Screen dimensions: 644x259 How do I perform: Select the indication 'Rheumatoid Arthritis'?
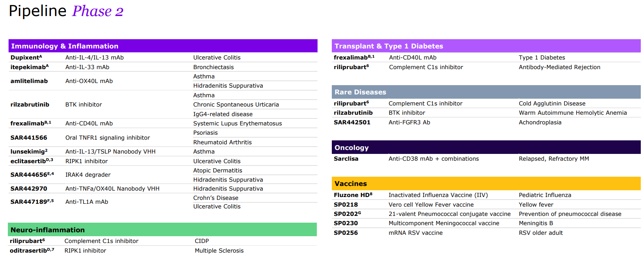coord(223,142)
